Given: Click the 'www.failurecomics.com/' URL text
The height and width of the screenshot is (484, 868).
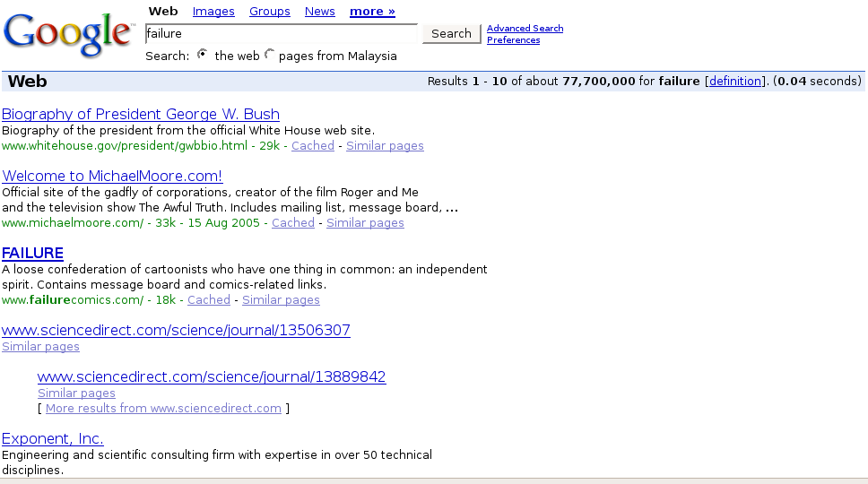Looking at the screenshot, I should 73,299.
